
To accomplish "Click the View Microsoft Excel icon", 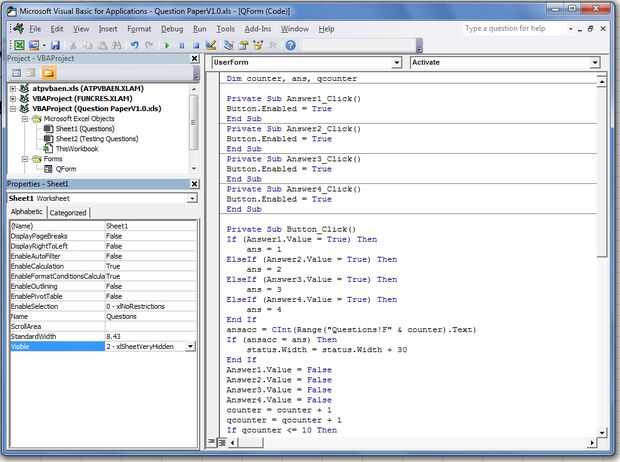I will coord(19,46).
